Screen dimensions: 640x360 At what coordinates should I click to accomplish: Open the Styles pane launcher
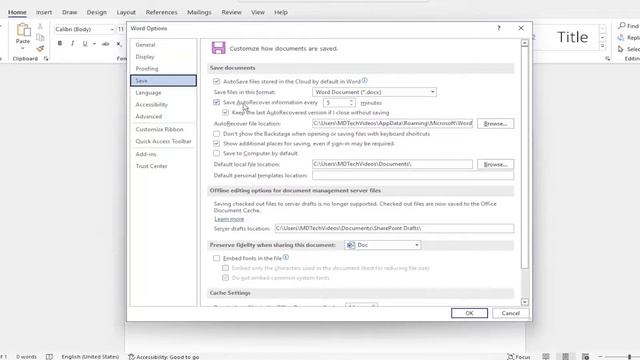pyautogui.click(x=607, y=59)
